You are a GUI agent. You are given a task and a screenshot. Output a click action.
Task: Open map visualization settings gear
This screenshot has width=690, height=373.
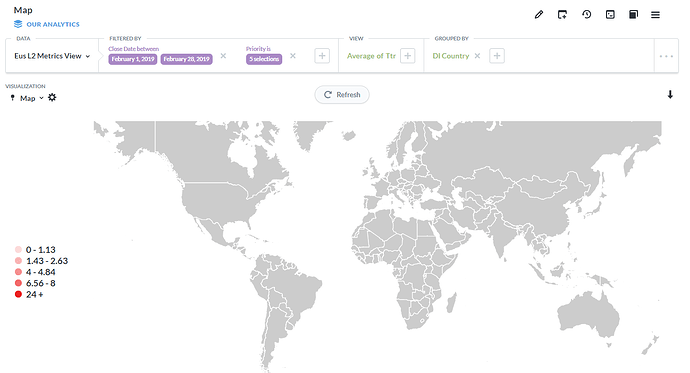click(52, 98)
